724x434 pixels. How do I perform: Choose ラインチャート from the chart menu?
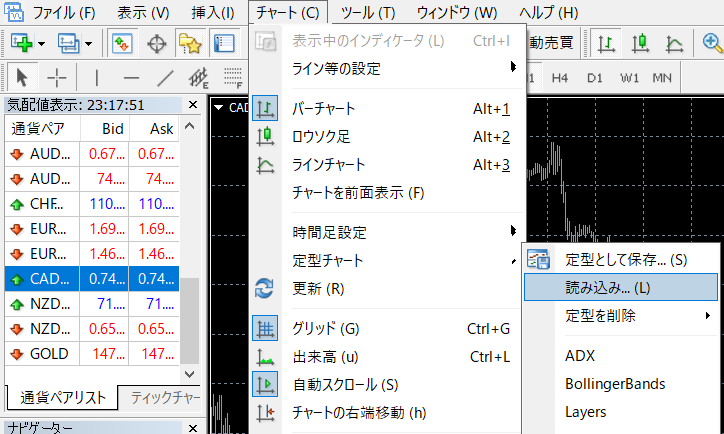(386, 165)
